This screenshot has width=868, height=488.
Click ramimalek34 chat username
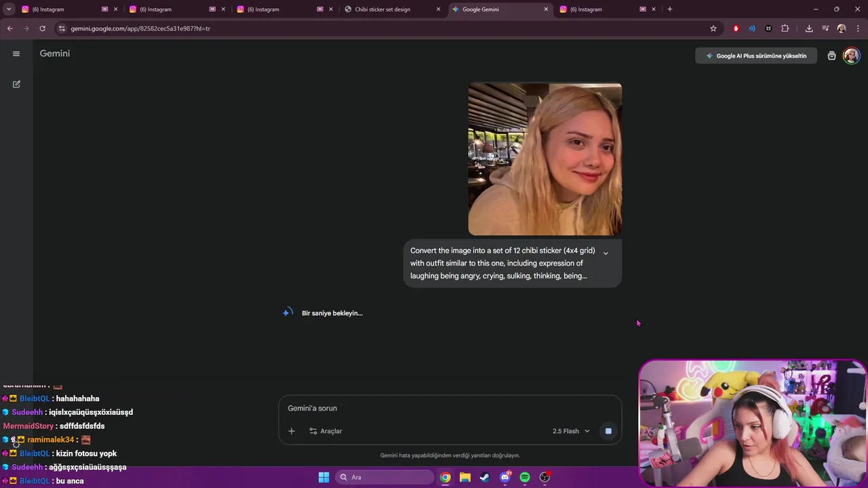(x=50, y=440)
